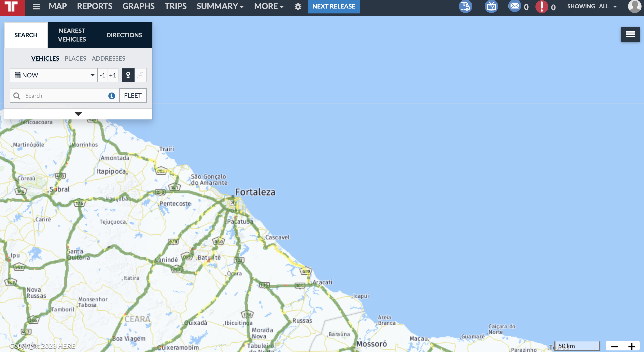The height and width of the screenshot is (352, 644).
Task: Step back one day with -1
Action: click(x=102, y=75)
